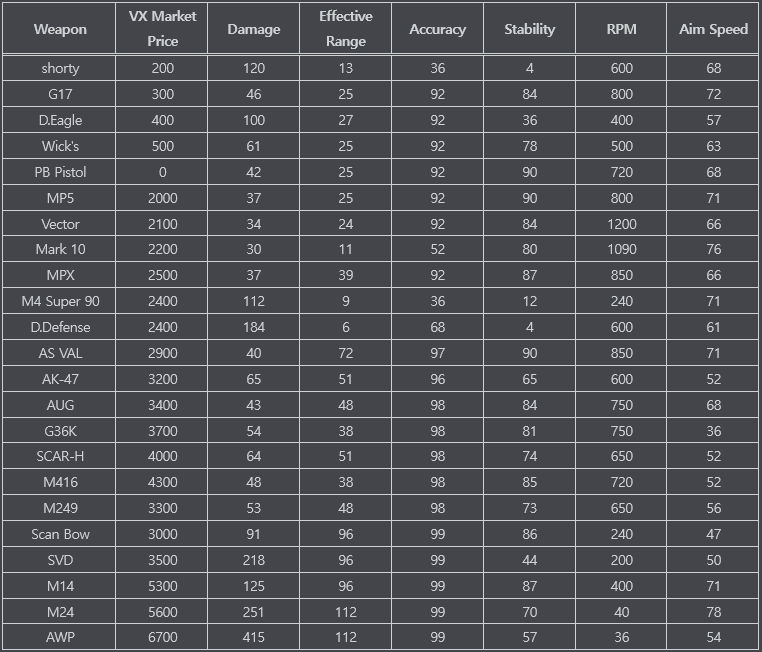This screenshot has height=652, width=762.
Task: Click the Accuracy column header
Action: click(x=437, y=29)
